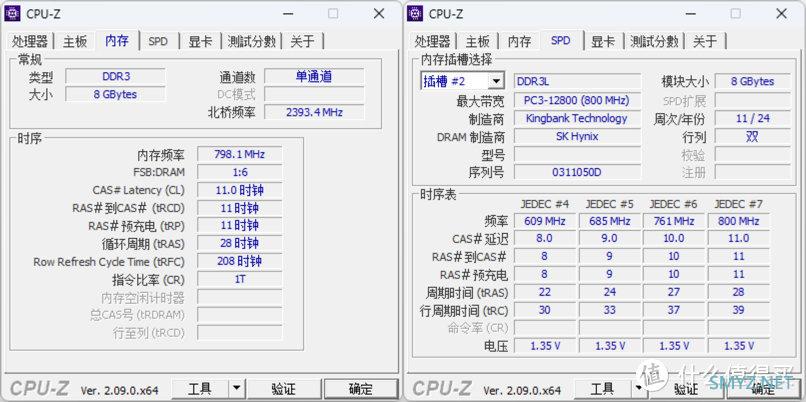806x402 pixels.
Task: Click 工具 button in right CPU-Z window
Action: point(602,389)
